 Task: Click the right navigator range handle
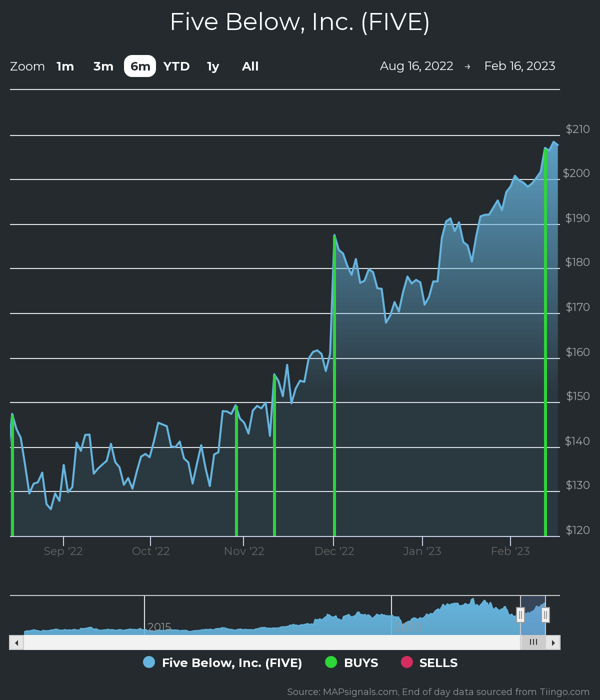point(545,615)
